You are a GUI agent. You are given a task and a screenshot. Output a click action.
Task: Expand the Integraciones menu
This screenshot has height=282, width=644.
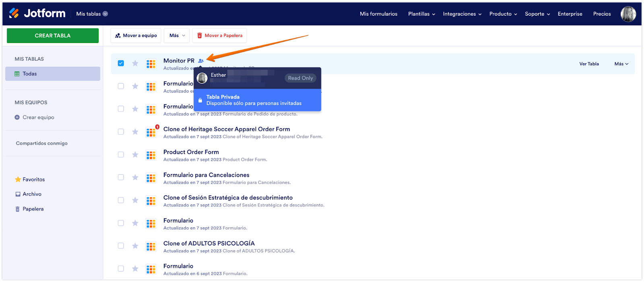(462, 14)
